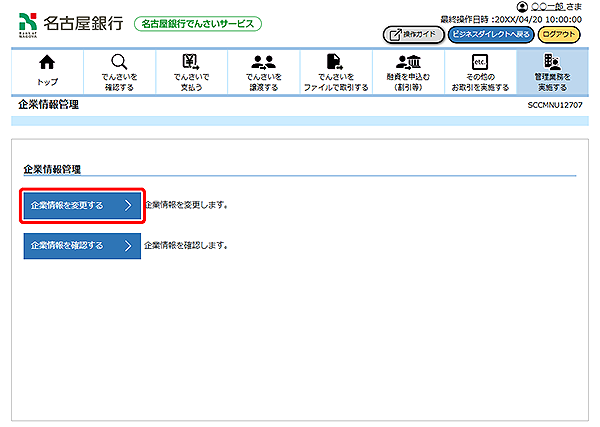Click the 名古屋銀行でんさいサービス label
This screenshot has width=600, height=427.
(197, 23)
